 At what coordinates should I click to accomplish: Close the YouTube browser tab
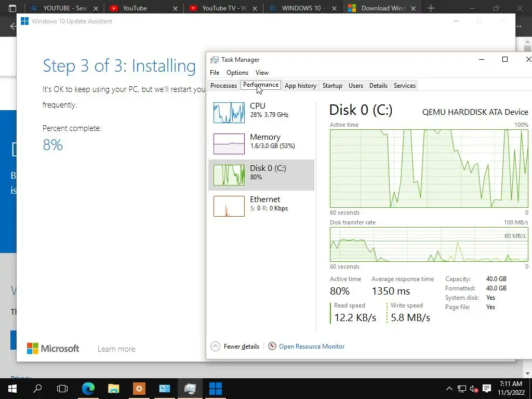[x=175, y=8]
